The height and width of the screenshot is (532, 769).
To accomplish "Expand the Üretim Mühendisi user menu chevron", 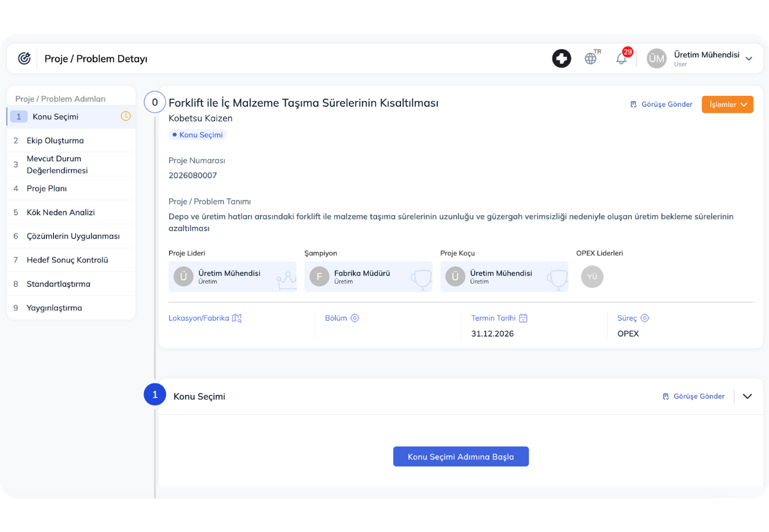I will tap(749, 59).
